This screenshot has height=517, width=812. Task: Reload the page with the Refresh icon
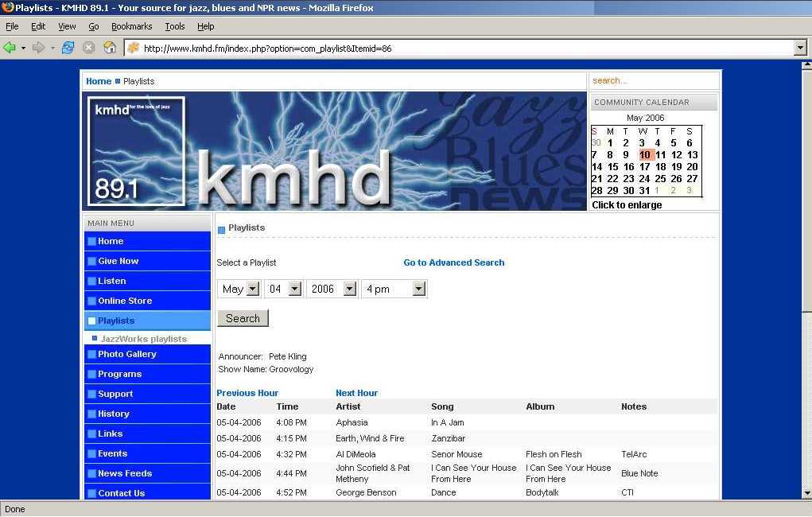(68, 48)
